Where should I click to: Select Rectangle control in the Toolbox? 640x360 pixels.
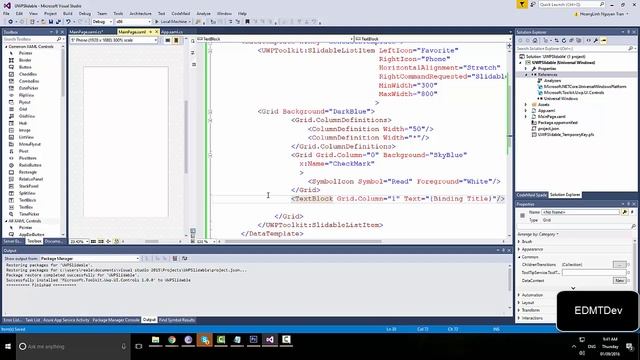pyautogui.click(x=28, y=172)
